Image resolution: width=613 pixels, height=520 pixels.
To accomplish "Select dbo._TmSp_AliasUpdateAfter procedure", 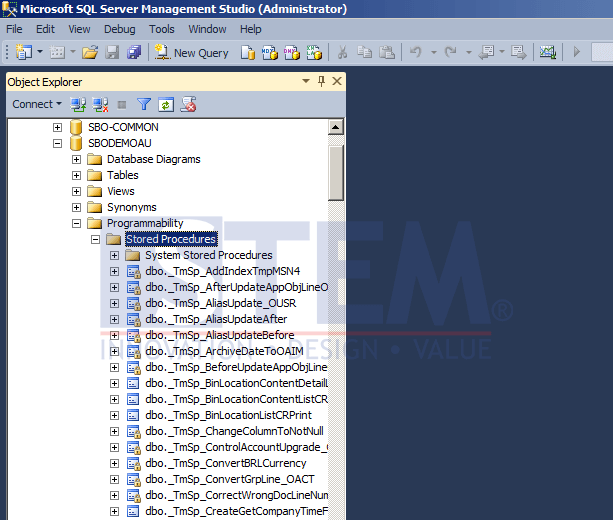I will pyautogui.click(x=216, y=319).
